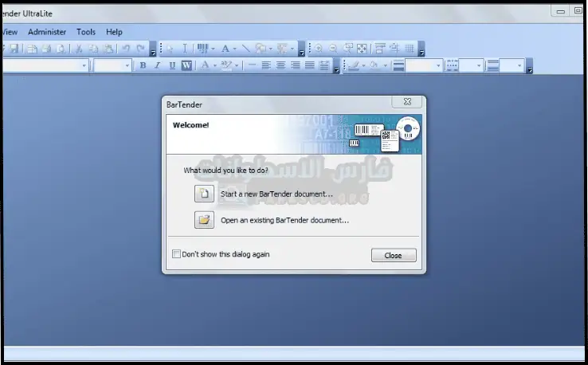Image resolution: width=588 pixels, height=365 pixels.
Task: Open the Help menu
Action: [114, 32]
